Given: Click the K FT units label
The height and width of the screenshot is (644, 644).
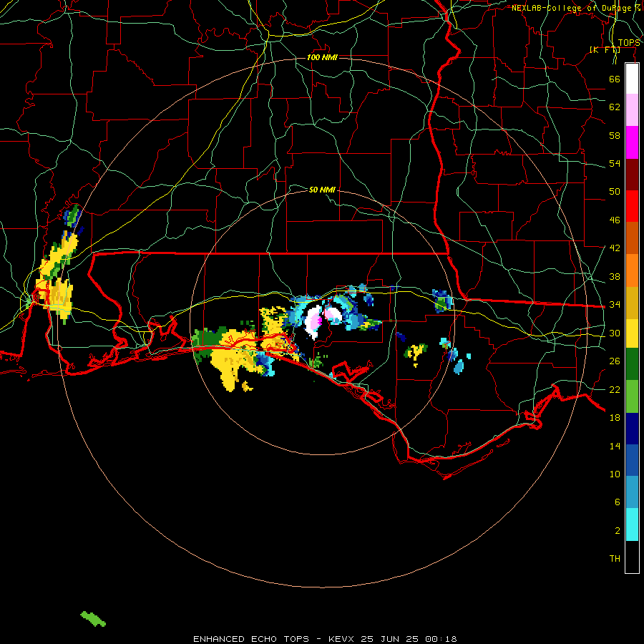Looking at the screenshot, I should click(x=605, y=49).
